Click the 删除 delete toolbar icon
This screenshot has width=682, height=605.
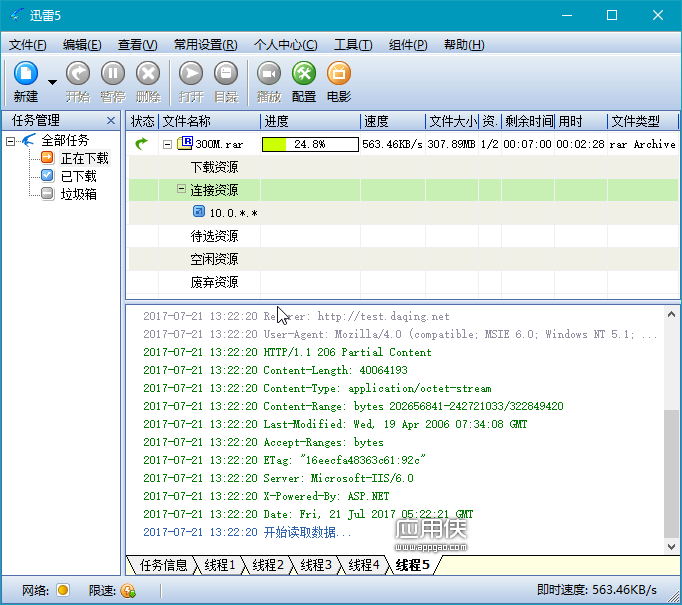pos(148,73)
